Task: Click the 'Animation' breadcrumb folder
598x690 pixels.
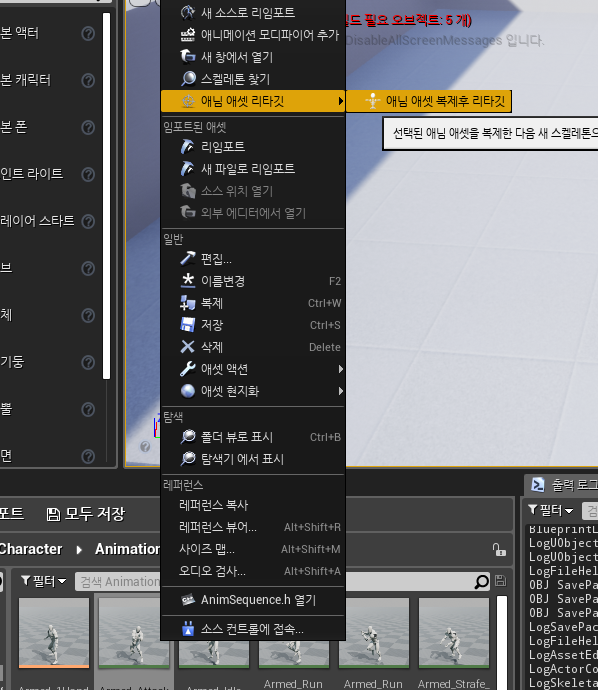Action: point(128,549)
